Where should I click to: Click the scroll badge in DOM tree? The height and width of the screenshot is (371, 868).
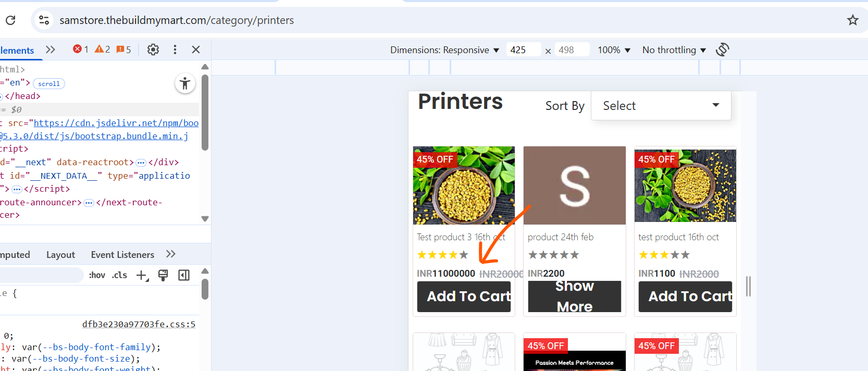tap(49, 84)
